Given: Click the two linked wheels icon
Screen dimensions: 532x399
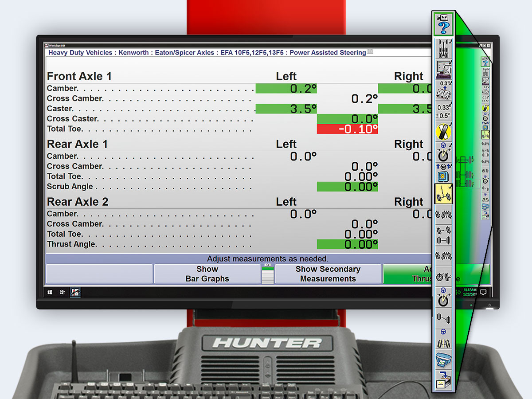Looking at the screenshot, I should point(443,318).
